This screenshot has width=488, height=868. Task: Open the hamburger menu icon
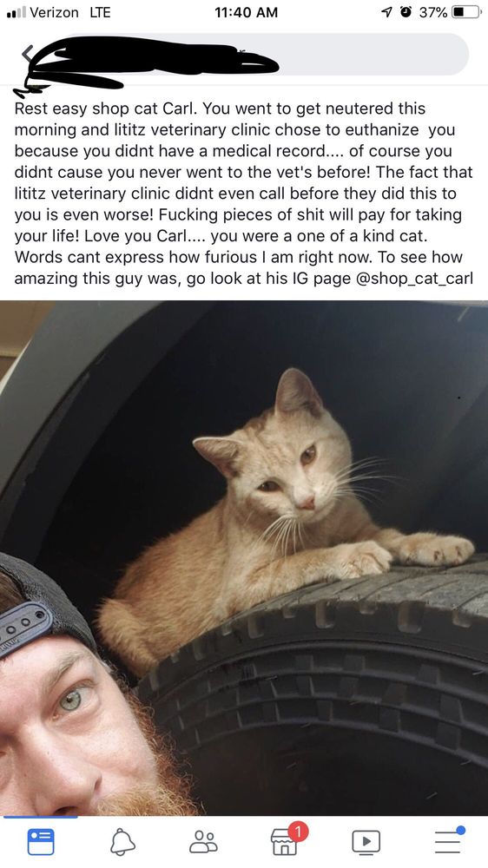coord(447,841)
